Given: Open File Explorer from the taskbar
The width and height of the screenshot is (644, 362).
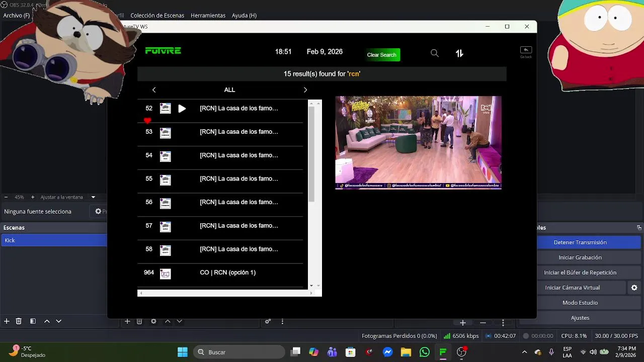Looking at the screenshot, I should tap(406, 352).
